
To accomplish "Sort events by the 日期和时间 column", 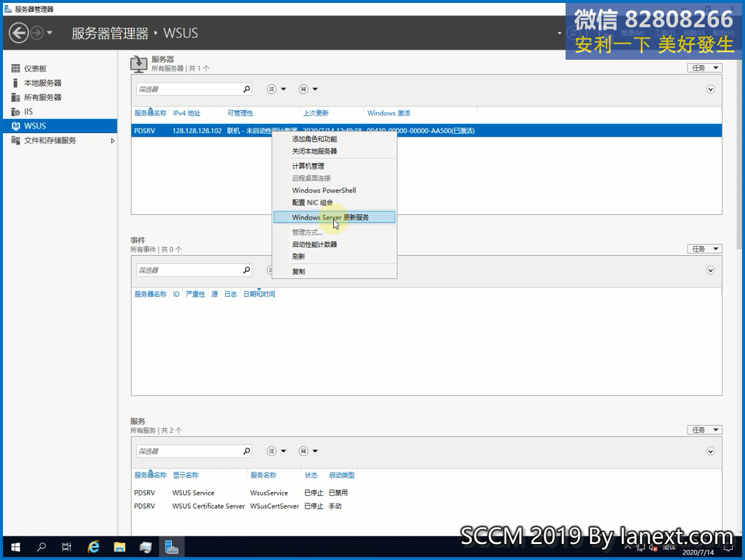I will [x=259, y=294].
